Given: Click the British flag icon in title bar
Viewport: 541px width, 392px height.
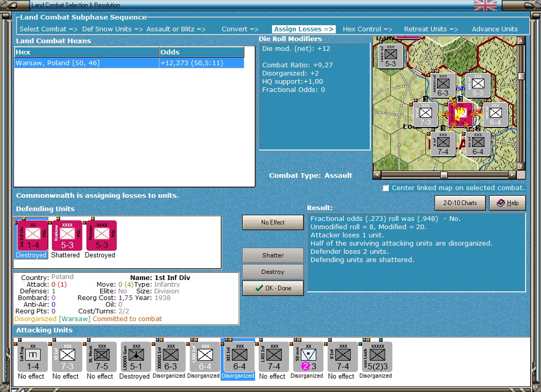Looking at the screenshot, I should [x=485, y=5].
